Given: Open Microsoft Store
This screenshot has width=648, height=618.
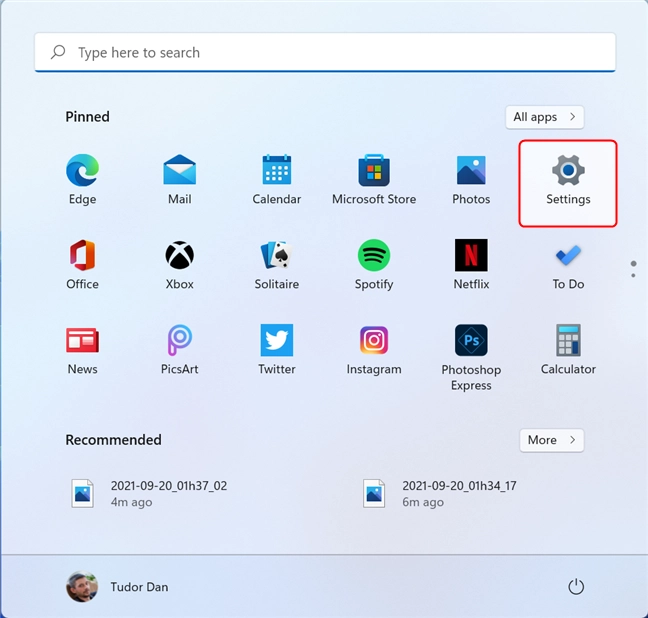Looking at the screenshot, I should pyautogui.click(x=374, y=179).
